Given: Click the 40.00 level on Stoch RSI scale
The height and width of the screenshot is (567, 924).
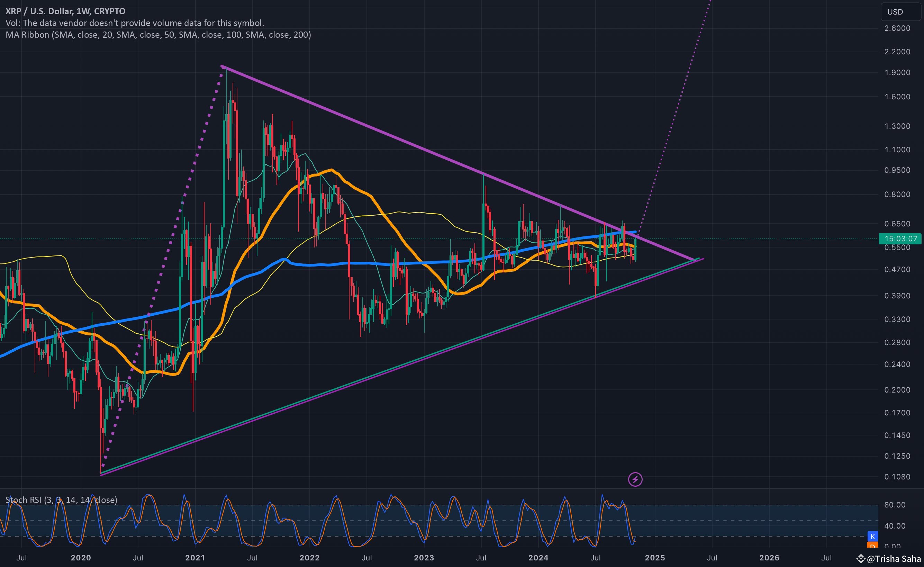Looking at the screenshot, I should 895,526.
